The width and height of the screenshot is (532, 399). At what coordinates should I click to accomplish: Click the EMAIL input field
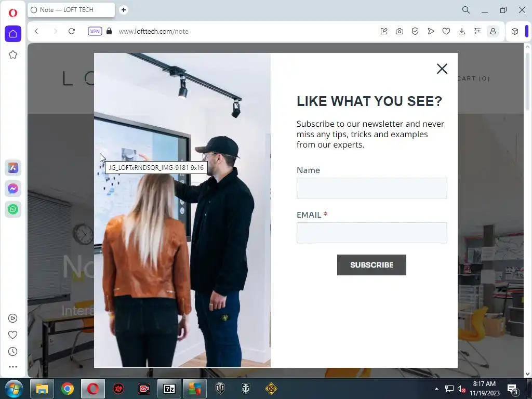tap(372, 233)
